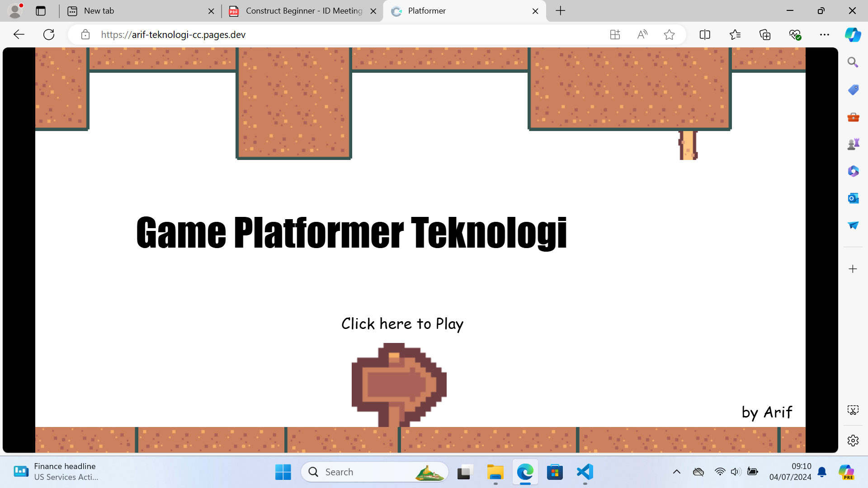The height and width of the screenshot is (488, 868).
Task: Open Collections from the toolbar
Action: pos(765,34)
